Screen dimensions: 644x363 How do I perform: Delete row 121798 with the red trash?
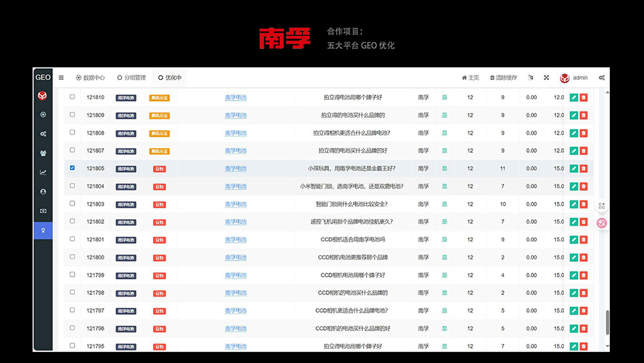click(583, 293)
